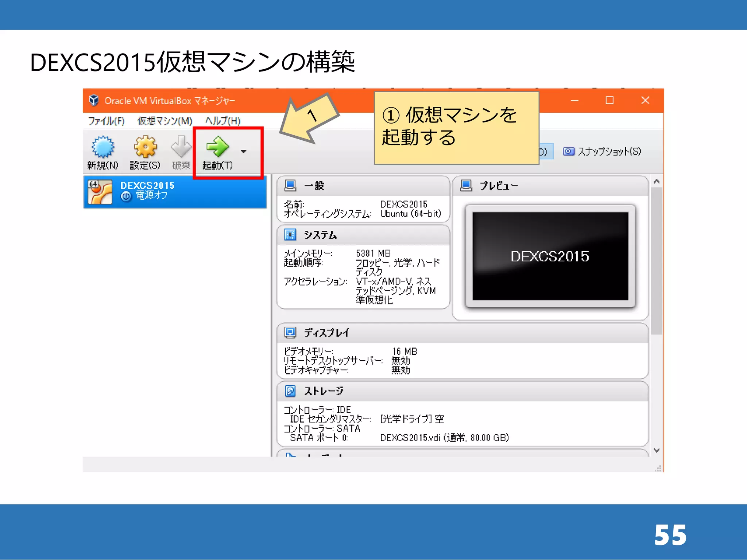Click the ストレージ disk icon
Image resolution: width=747 pixels, height=560 pixels.
(290, 391)
